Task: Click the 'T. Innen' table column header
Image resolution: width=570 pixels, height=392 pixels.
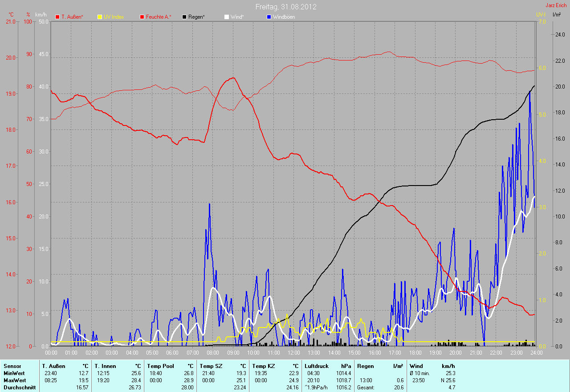Action: click(x=105, y=366)
